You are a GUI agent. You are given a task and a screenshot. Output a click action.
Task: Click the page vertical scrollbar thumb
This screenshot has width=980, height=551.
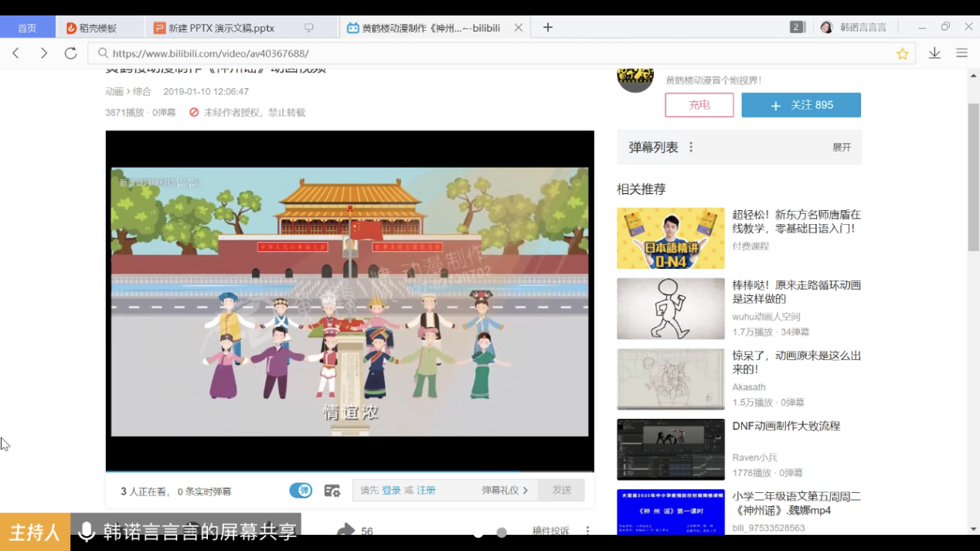tap(974, 176)
